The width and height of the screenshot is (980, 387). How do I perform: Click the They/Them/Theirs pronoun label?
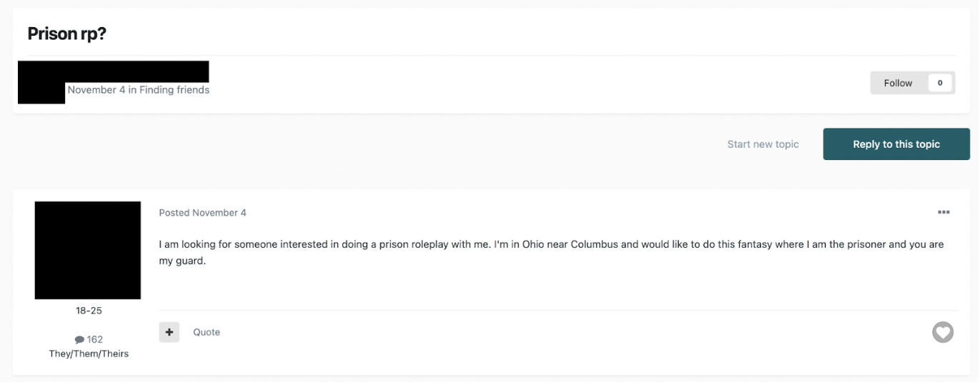click(x=89, y=353)
